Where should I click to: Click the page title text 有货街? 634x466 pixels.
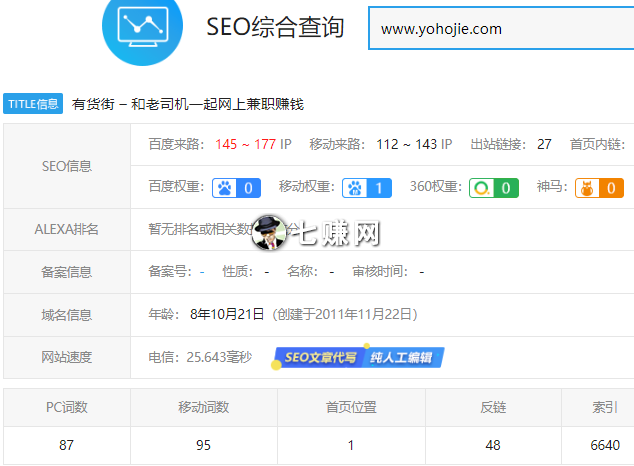[93, 104]
